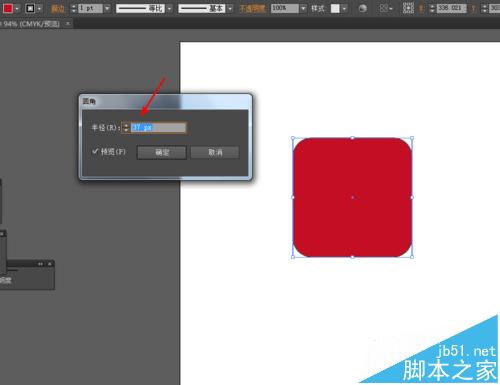Click the Y coordinate stepper arrows
This screenshot has height=385, width=500.
[485, 9]
